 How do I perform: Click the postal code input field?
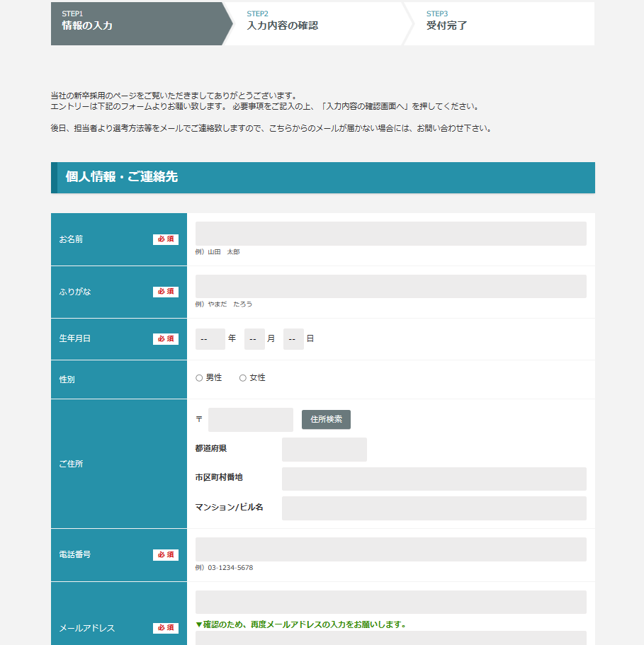tap(250, 420)
